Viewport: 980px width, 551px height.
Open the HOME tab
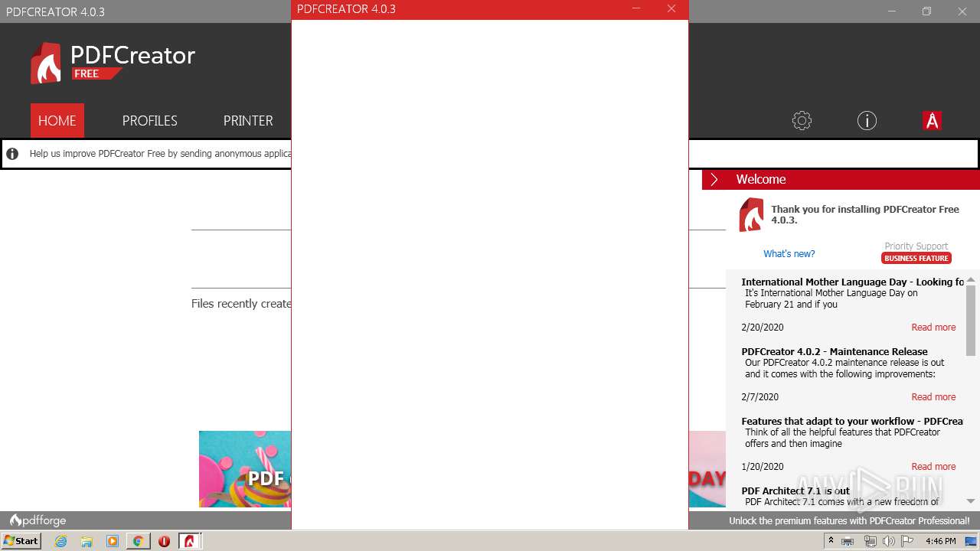(57, 120)
